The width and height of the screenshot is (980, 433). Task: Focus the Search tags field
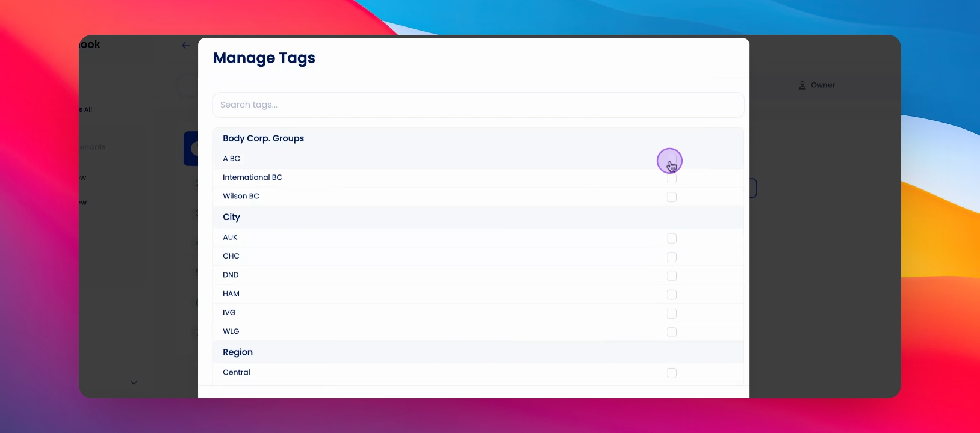(478, 105)
